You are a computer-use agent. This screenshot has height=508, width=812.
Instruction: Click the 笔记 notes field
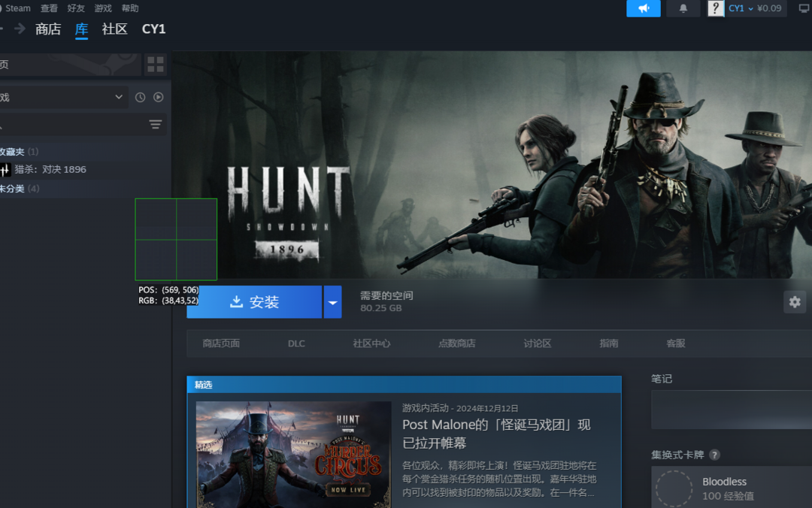[x=731, y=410]
